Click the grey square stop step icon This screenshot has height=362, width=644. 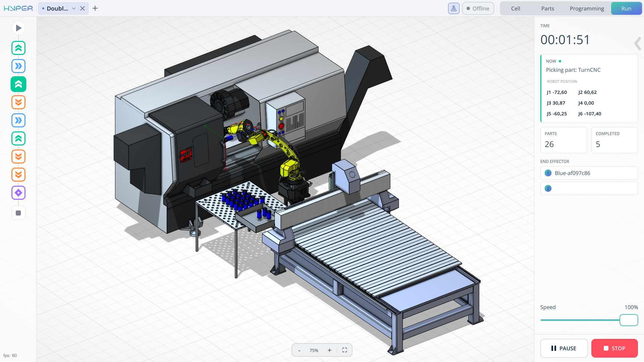(x=18, y=213)
